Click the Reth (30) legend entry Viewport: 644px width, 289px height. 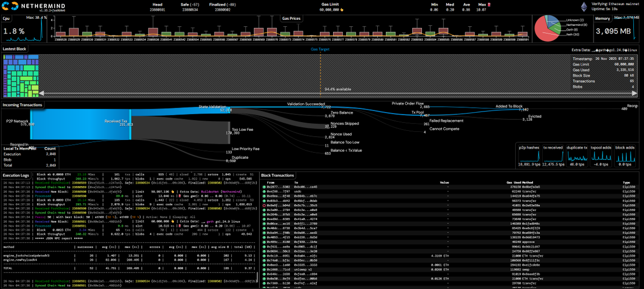(x=572, y=34)
